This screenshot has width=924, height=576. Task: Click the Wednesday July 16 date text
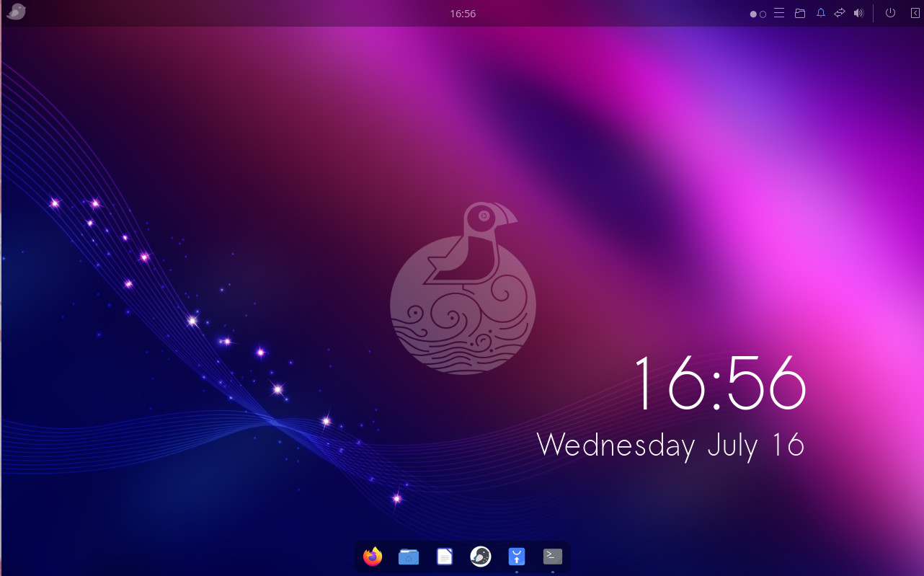click(670, 445)
